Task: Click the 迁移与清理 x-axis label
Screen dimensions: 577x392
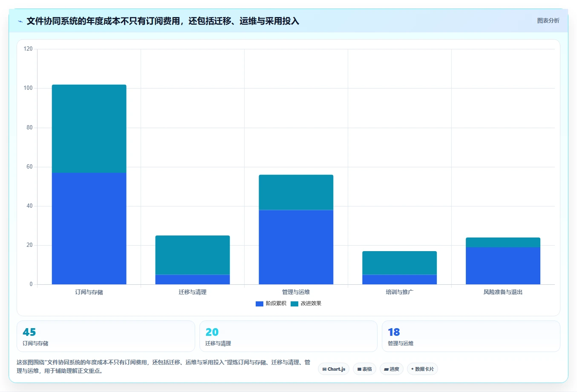Action: click(193, 292)
